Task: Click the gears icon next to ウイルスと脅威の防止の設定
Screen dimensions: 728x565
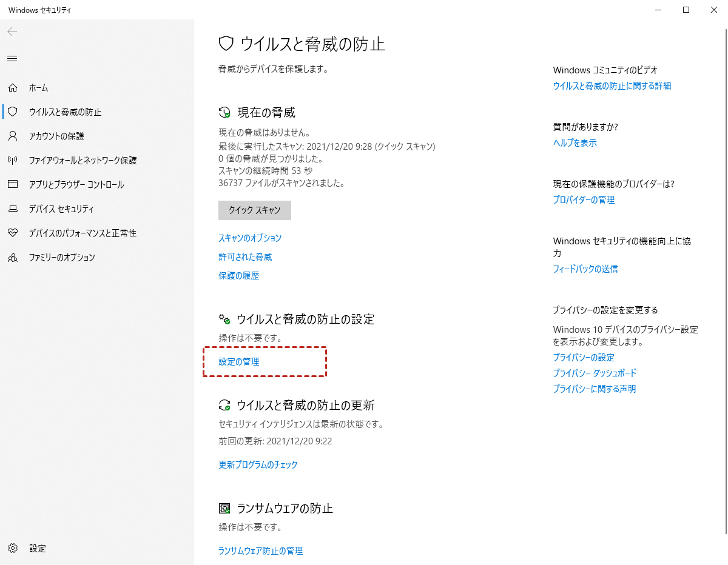Action: pos(224,319)
